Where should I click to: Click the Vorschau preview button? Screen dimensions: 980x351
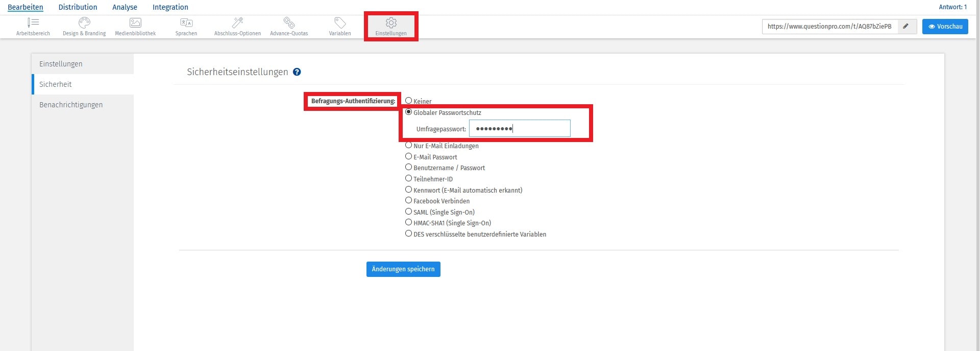coord(945,27)
